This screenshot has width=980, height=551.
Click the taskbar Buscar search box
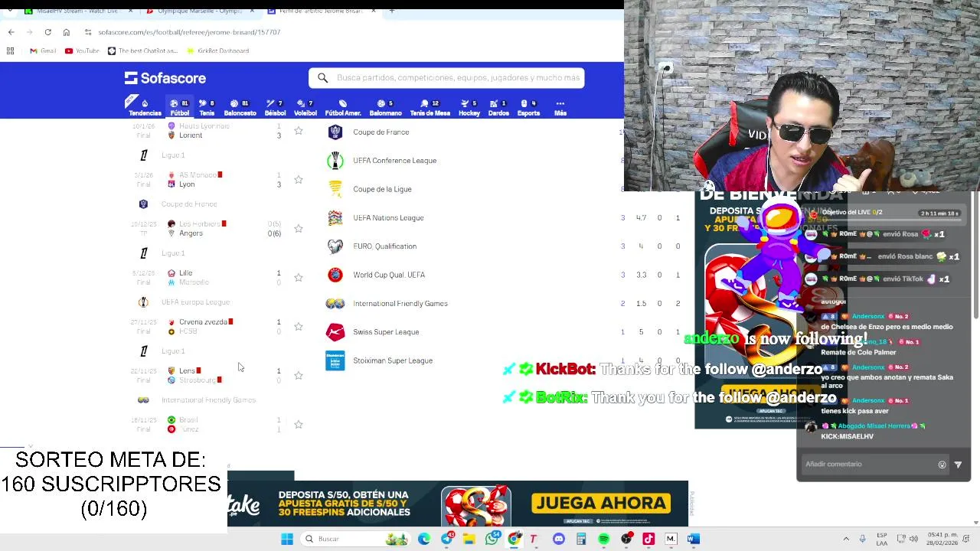coord(354,539)
